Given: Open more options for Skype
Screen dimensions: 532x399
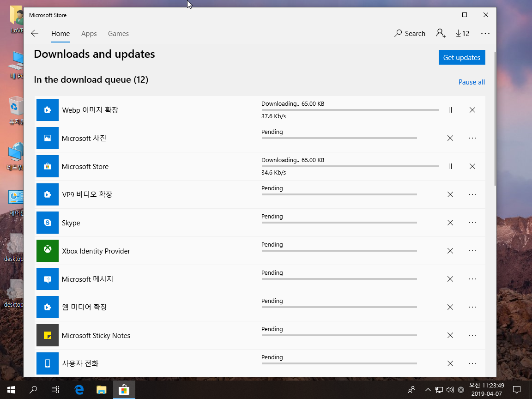Looking at the screenshot, I should click(x=472, y=223).
